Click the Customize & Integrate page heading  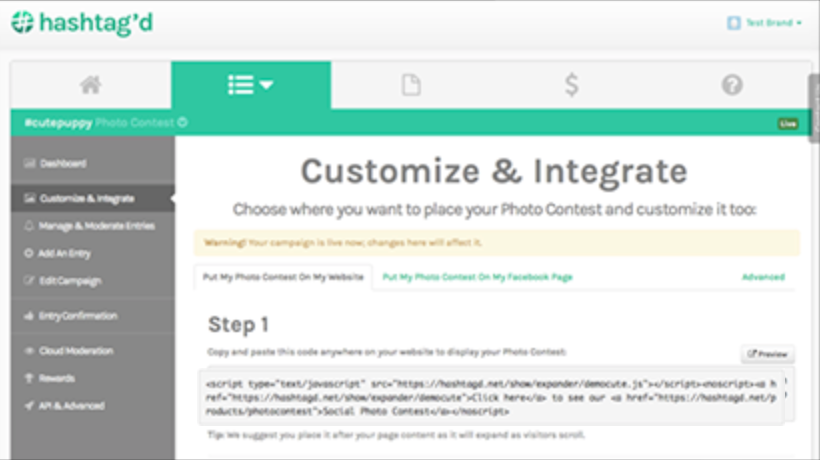pos(494,171)
